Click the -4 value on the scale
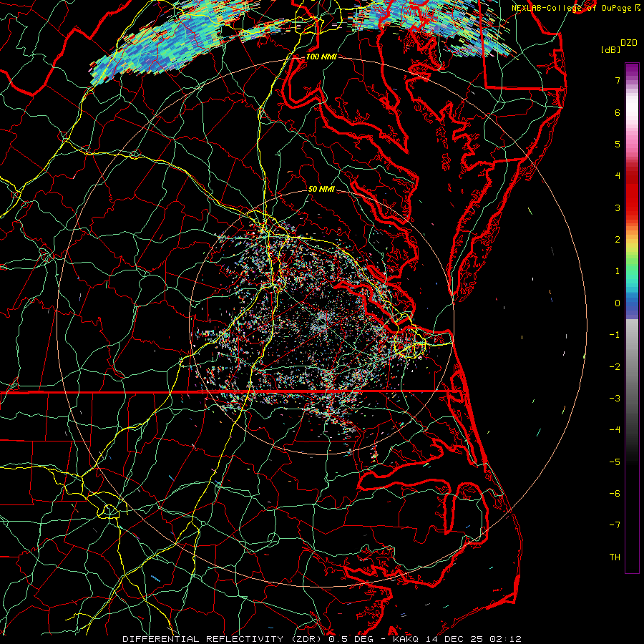This screenshot has height=644, width=644. tap(615, 430)
